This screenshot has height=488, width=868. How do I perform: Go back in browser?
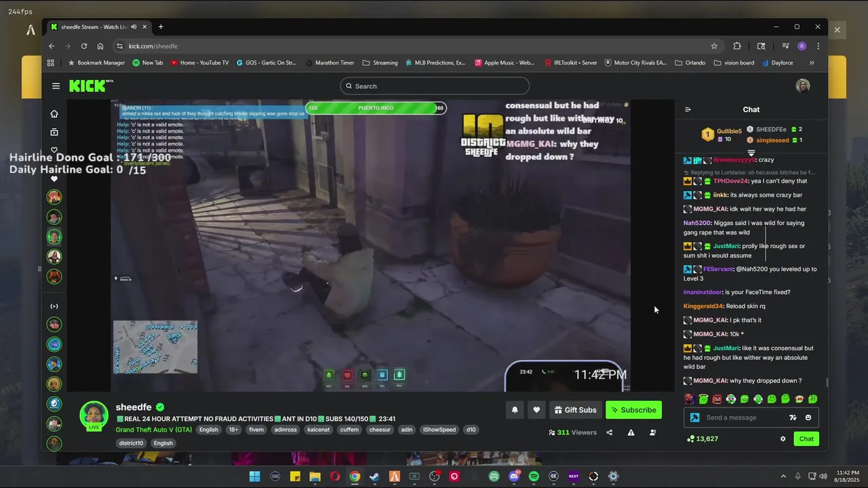point(52,46)
